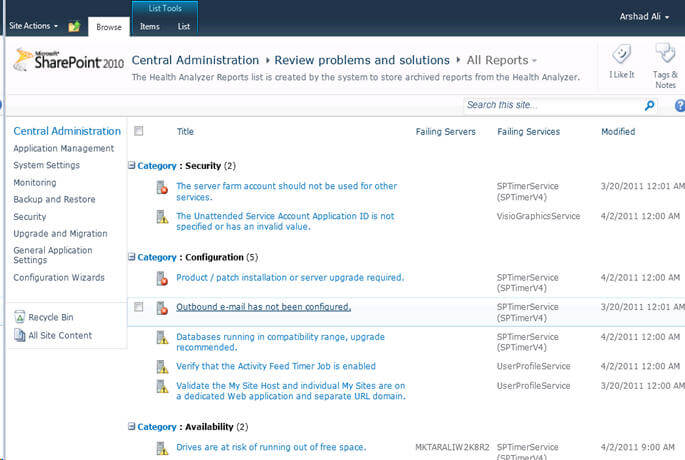Click the All Site Content link
685x460 pixels.
tap(60, 335)
